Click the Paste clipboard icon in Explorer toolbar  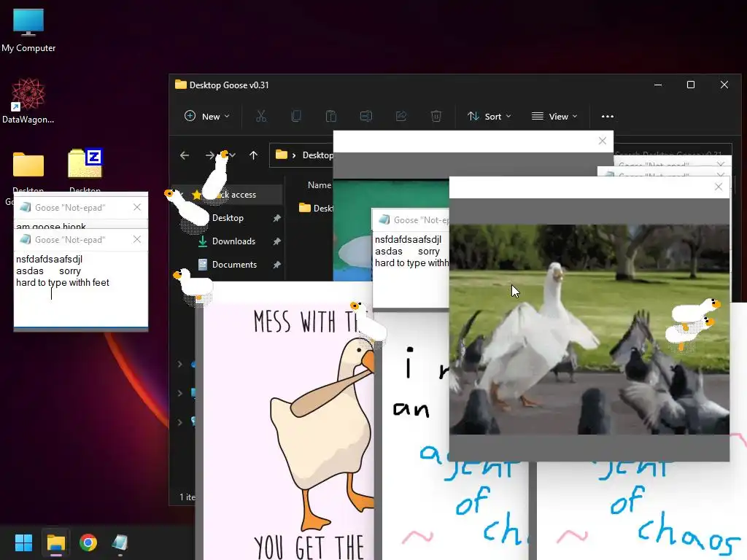point(331,116)
